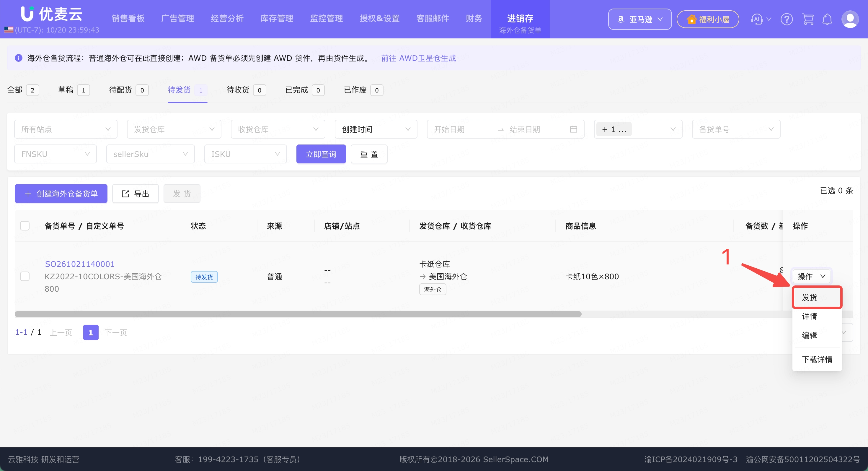Open the AI assistant headset icon
This screenshot has height=471, width=868.
[757, 19]
